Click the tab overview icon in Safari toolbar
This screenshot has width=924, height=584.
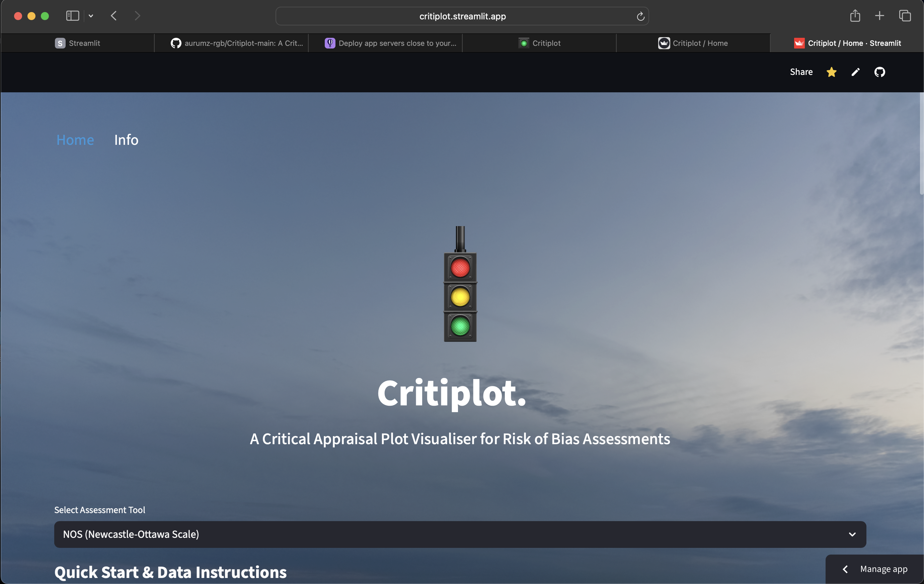905,16
